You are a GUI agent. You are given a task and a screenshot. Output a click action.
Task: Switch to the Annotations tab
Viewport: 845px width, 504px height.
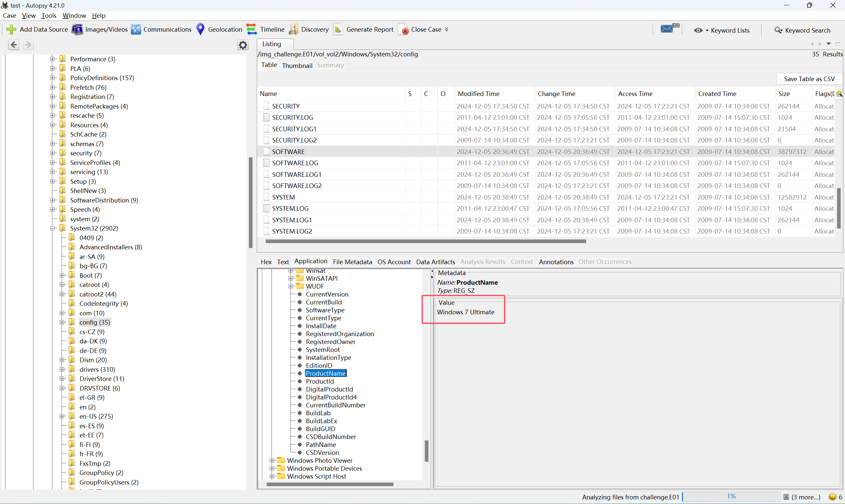pos(556,262)
